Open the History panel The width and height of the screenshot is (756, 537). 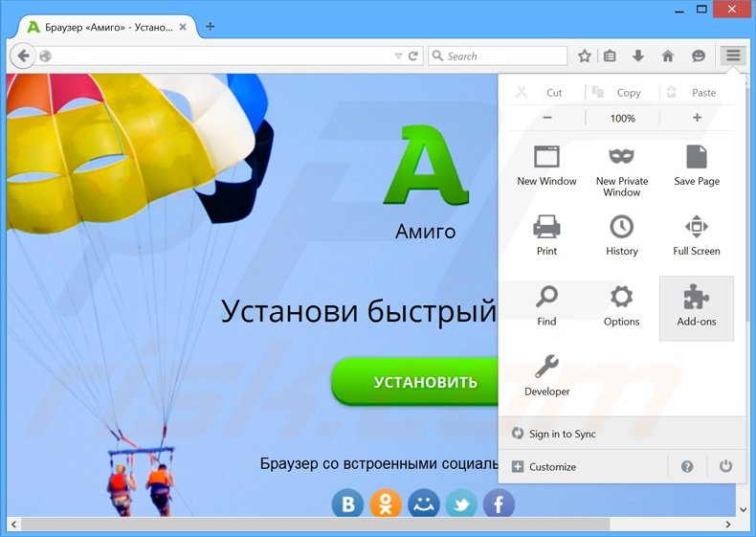621,235
